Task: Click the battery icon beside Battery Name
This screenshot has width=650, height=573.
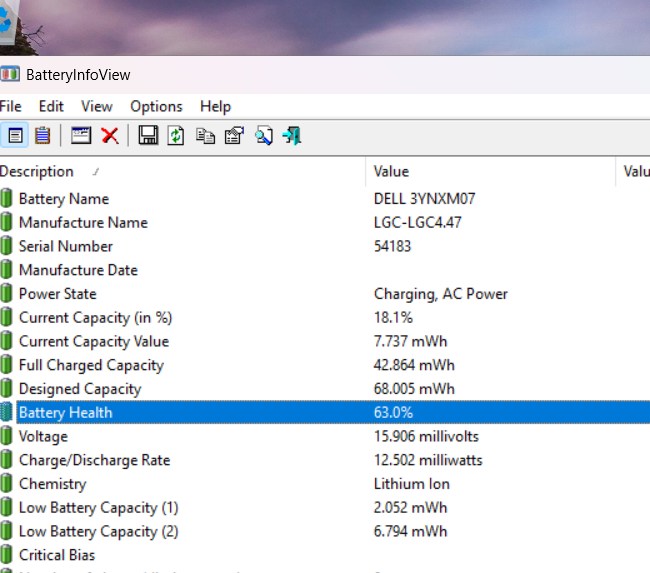Action: coord(6,198)
